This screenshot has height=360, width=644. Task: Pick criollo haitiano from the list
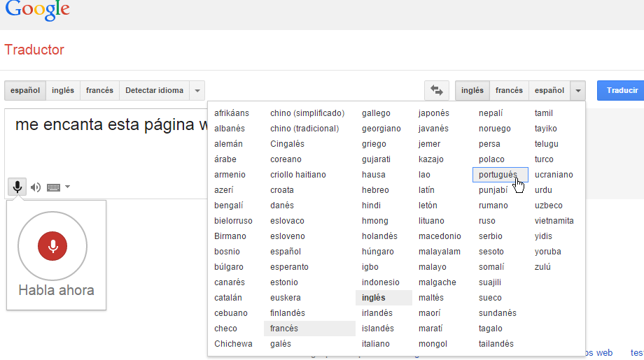(x=297, y=175)
